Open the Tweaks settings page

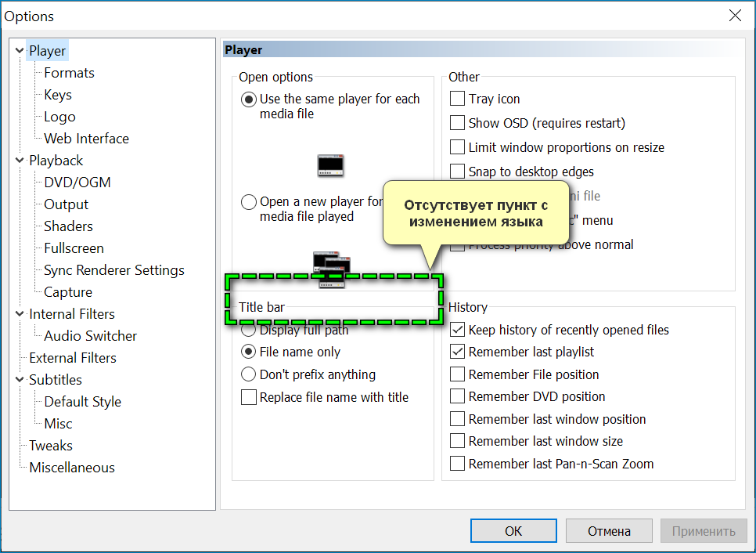tap(51, 446)
